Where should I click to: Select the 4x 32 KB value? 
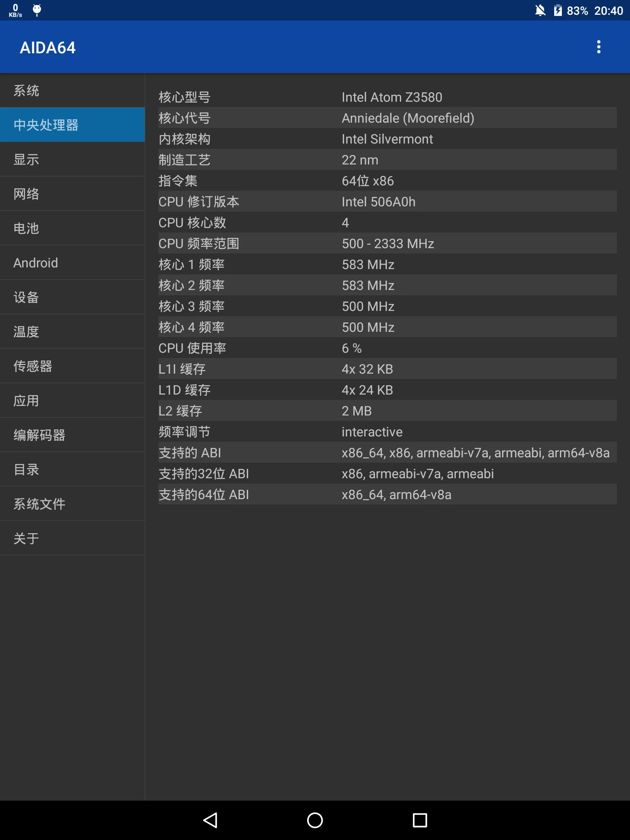[367, 369]
